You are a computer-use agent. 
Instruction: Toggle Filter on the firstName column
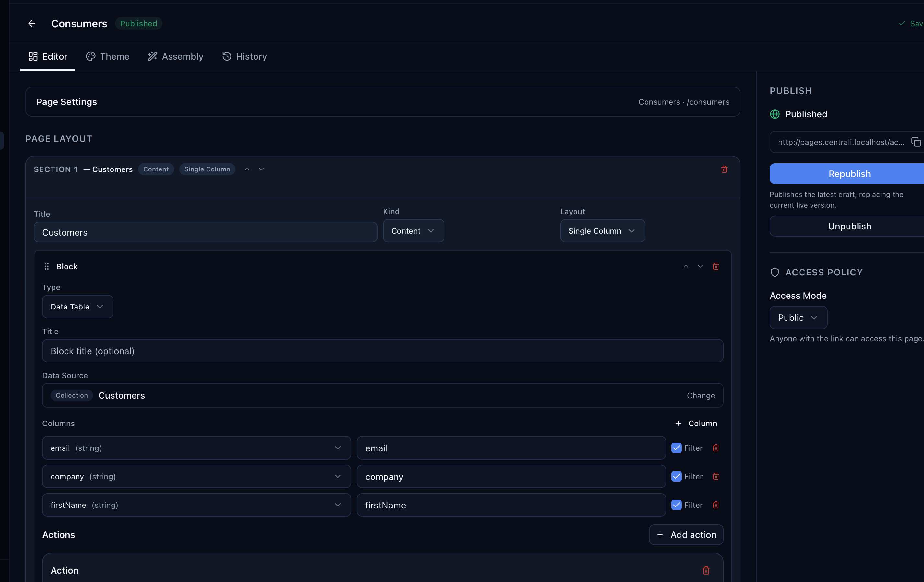click(x=676, y=505)
